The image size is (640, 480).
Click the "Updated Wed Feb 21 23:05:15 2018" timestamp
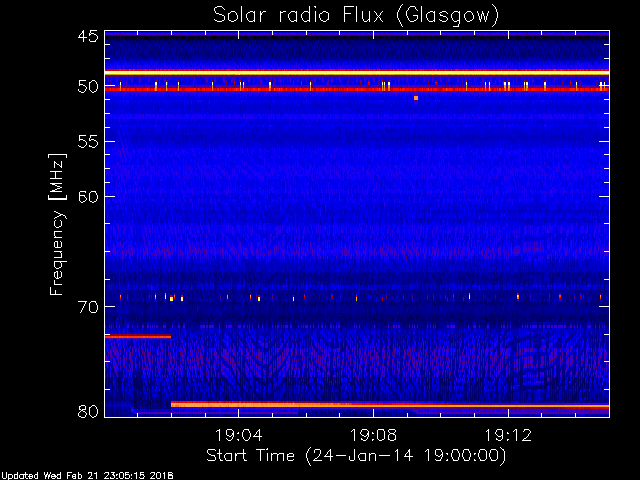[x=87, y=476]
